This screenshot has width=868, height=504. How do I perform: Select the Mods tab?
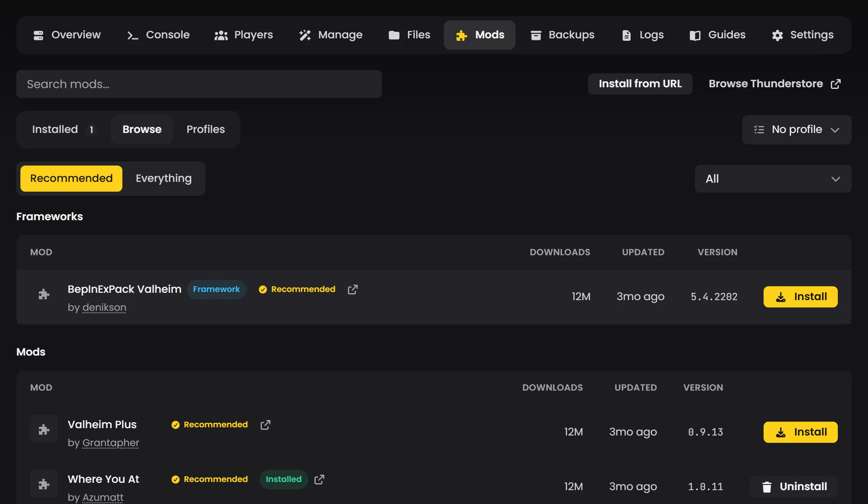pos(480,35)
